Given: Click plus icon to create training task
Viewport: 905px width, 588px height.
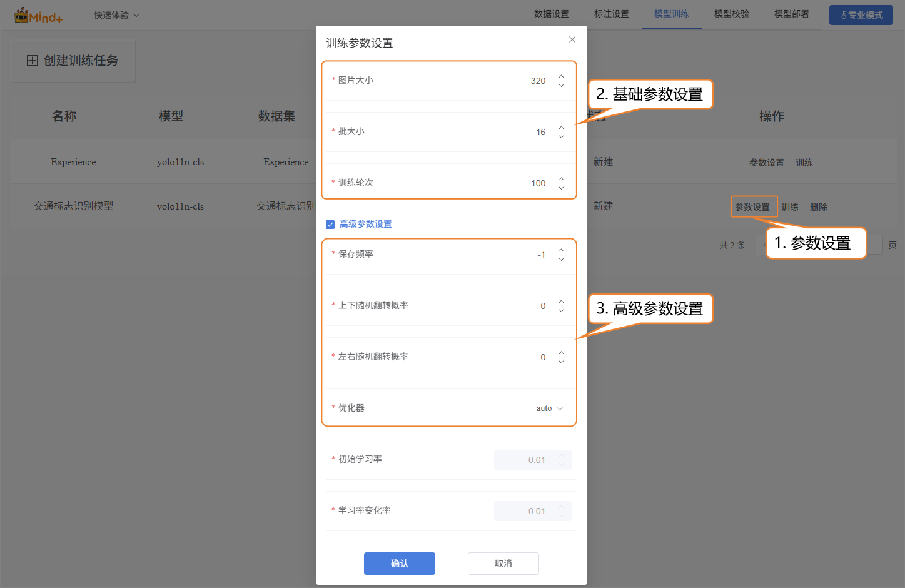Looking at the screenshot, I should tap(33, 61).
